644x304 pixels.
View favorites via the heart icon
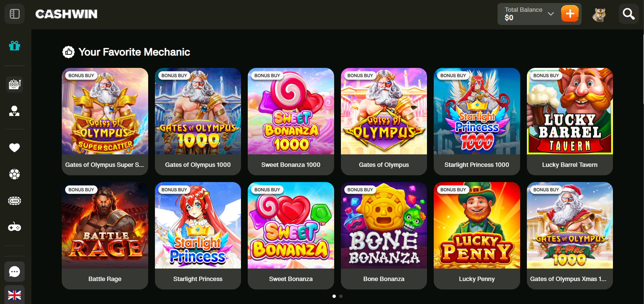[x=15, y=148]
